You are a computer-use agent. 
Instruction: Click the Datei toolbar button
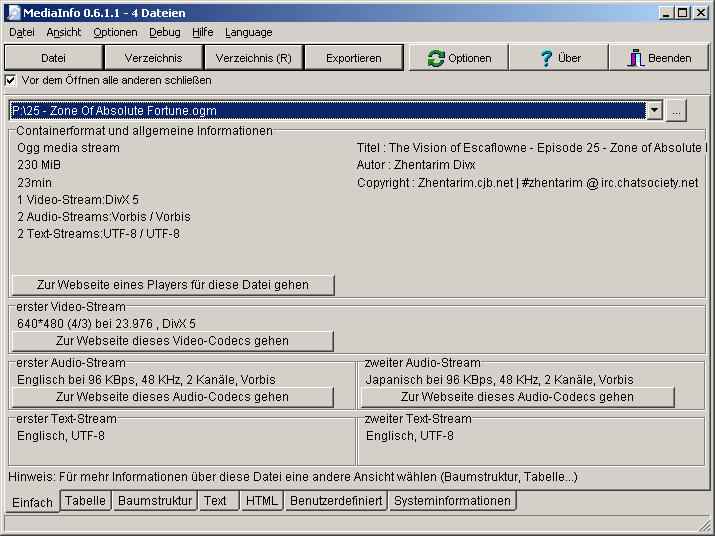(53, 58)
